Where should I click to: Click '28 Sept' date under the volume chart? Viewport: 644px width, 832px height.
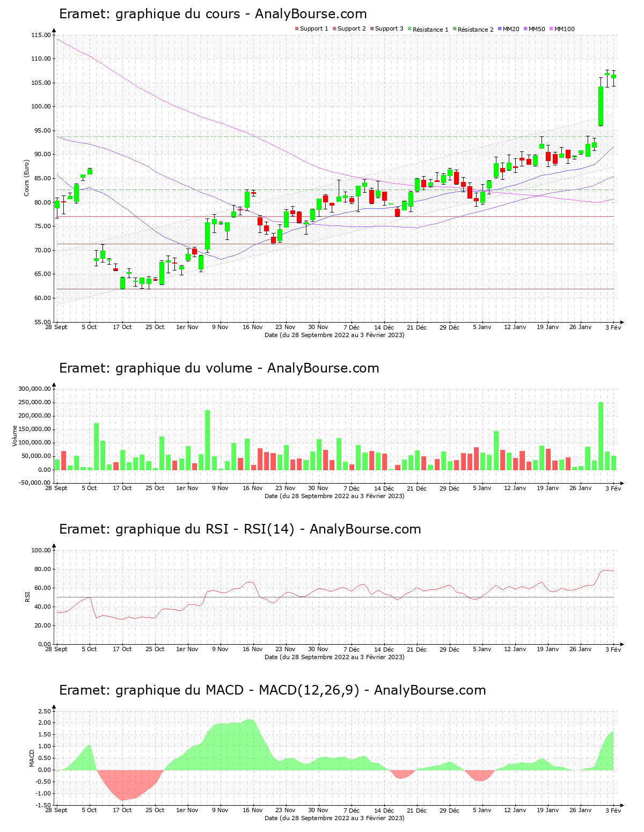click(56, 488)
